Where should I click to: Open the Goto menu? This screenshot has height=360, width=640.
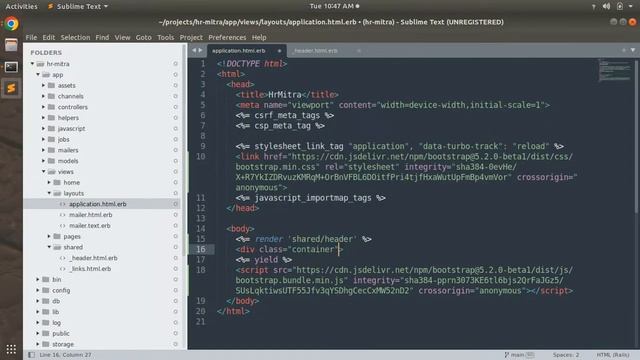143,37
